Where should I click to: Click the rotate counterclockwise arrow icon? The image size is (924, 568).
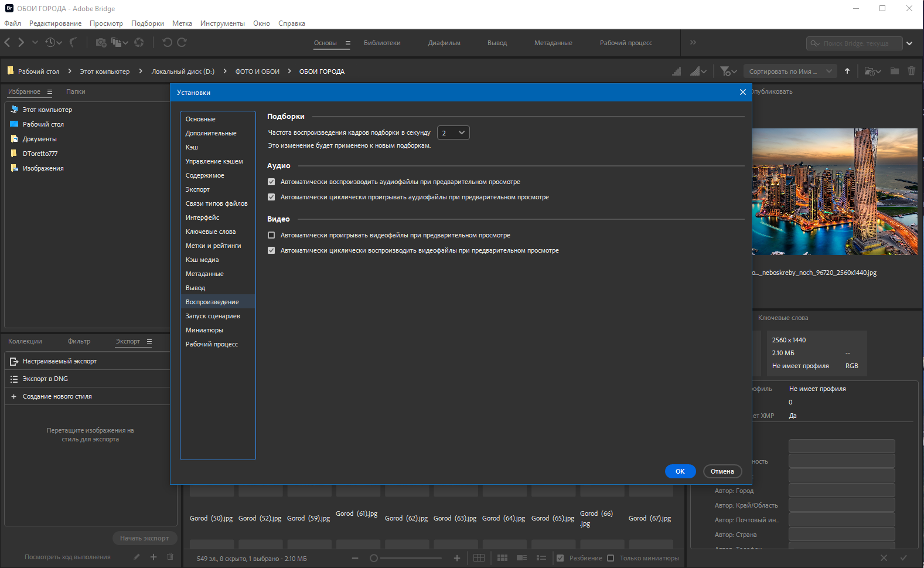167,42
